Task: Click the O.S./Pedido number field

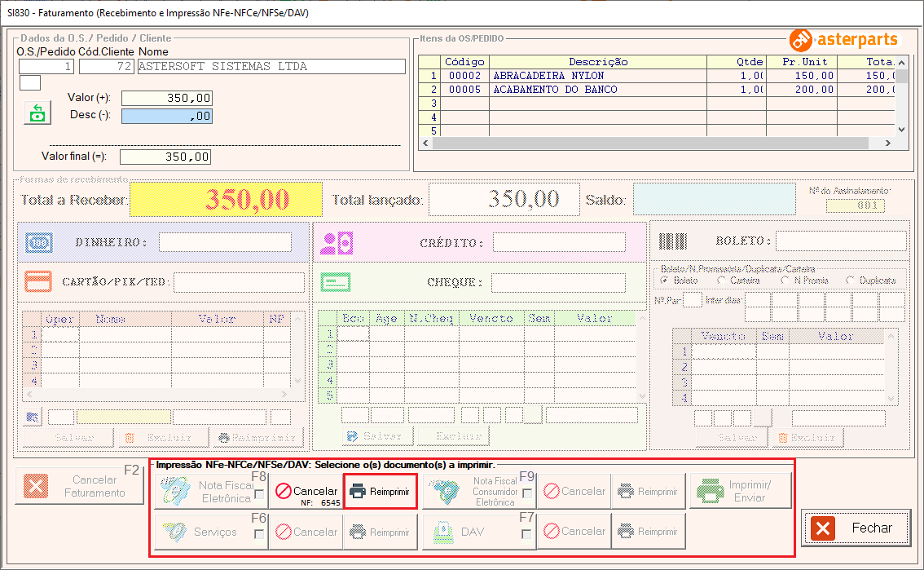Action: click(46, 66)
